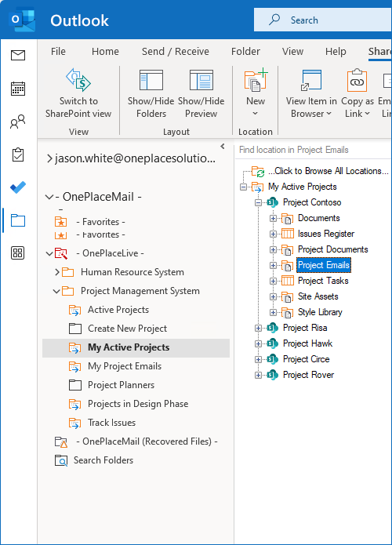Viewport: 392px width, 545px height.
Task: Expand the Project Circe node
Action: click(x=258, y=359)
